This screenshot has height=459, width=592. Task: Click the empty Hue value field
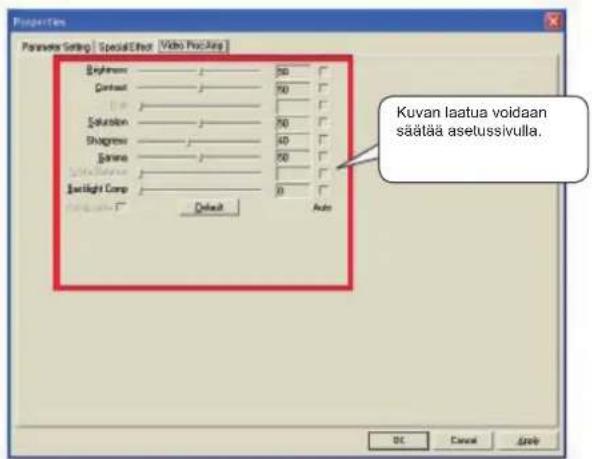[293, 106]
